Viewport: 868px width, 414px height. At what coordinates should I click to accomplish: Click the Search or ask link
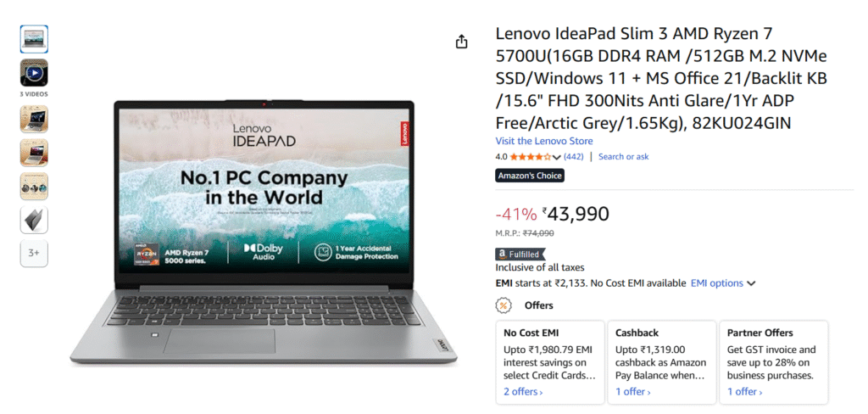[x=623, y=157]
